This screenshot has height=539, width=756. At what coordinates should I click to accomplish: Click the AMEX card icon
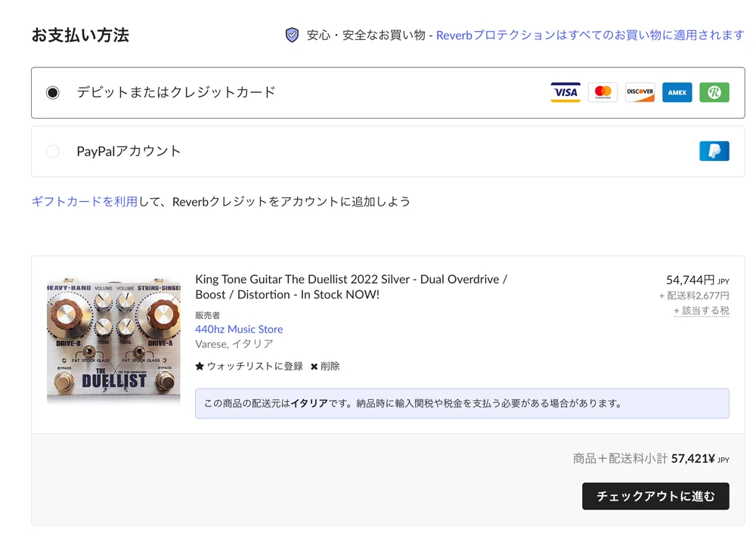pos(677,92)
